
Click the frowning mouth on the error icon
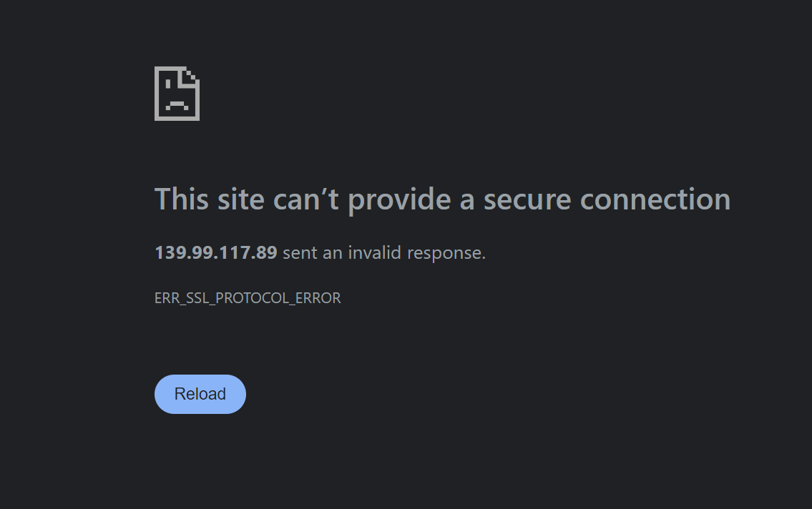(176, 104)
